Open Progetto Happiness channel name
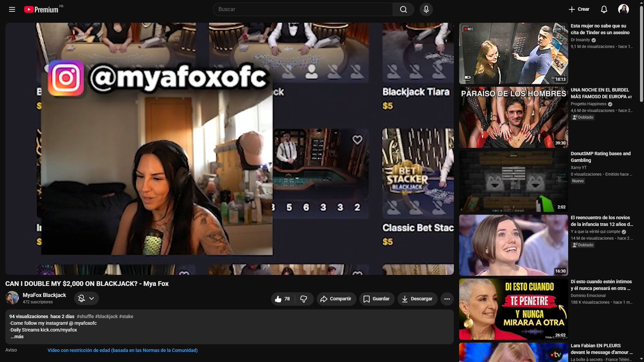644x362 pixels. coord(588,104)
